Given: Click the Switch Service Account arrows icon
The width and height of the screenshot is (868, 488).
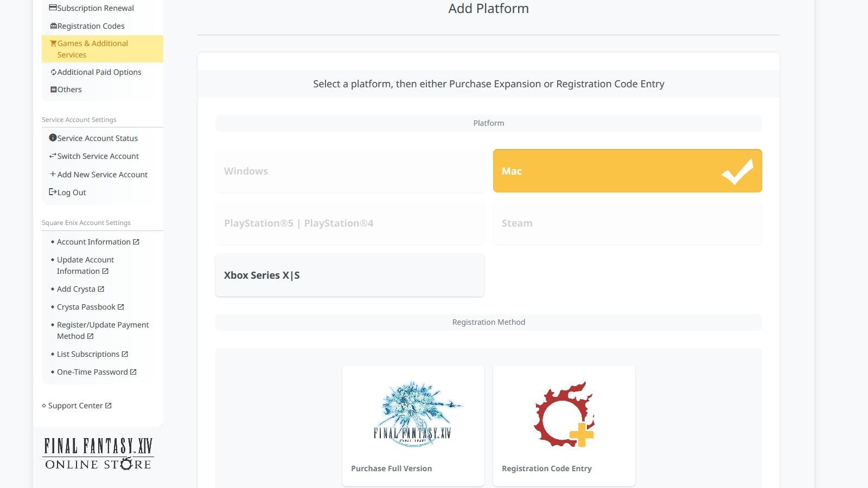Looking at the screenshot, I should (x=53, y=156).
